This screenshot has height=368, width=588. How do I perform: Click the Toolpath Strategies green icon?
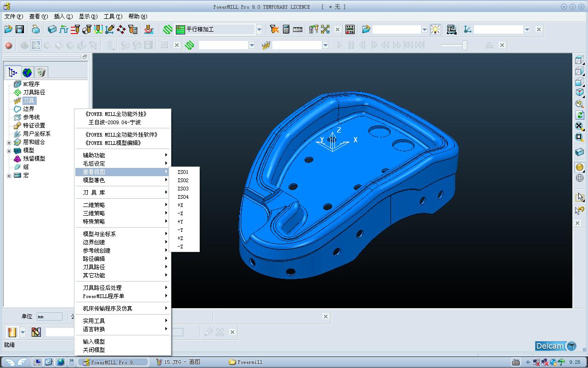coord(168,29)
